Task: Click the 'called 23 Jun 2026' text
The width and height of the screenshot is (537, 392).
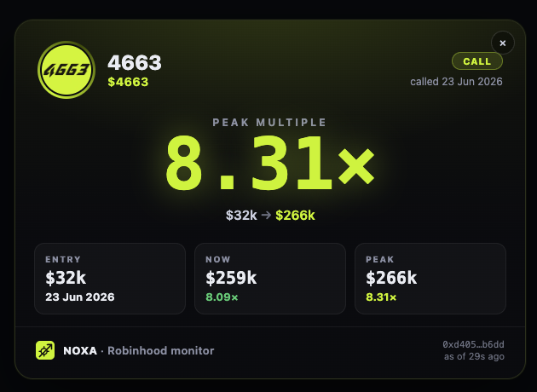Action: click(456, 82)
